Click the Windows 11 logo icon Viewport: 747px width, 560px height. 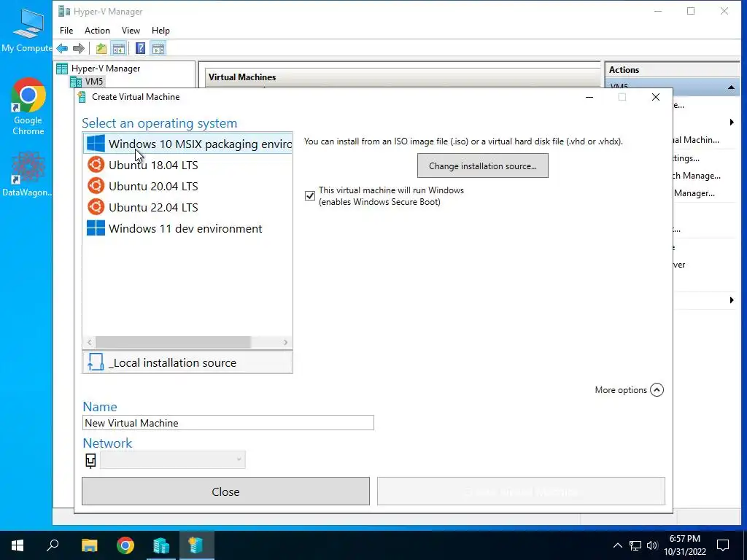pyautogui.click(x=96, y=228)
